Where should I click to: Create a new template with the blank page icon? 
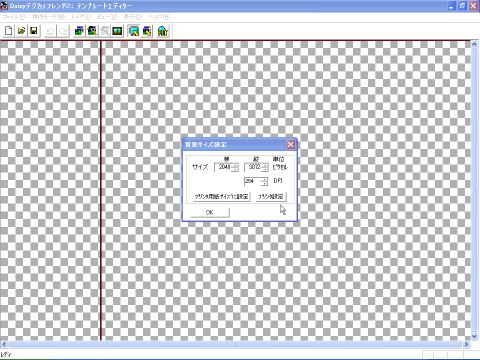click(x=8, y=31)
